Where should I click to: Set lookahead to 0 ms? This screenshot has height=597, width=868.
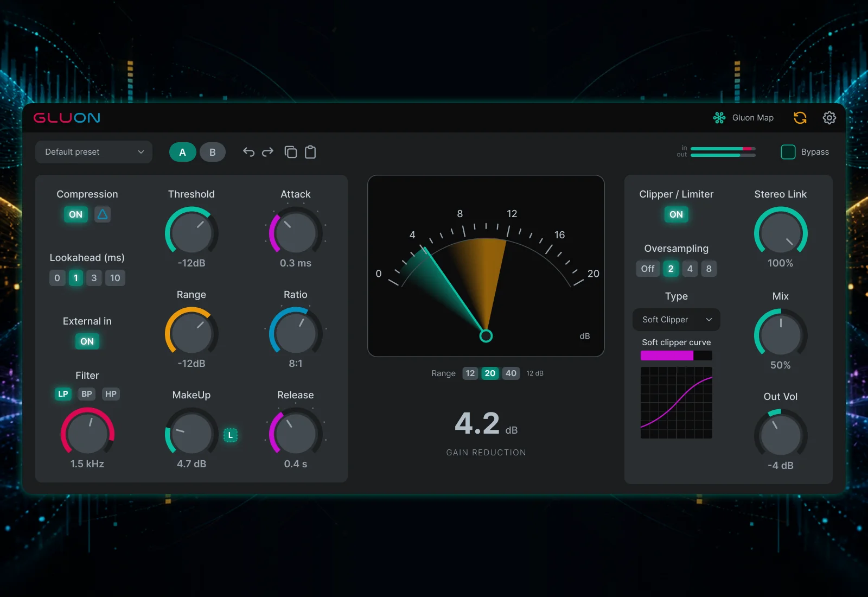pos(58,278)
